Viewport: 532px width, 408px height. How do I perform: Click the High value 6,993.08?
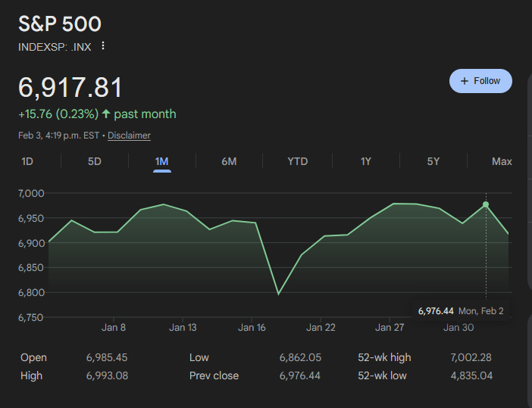(107, 375)
